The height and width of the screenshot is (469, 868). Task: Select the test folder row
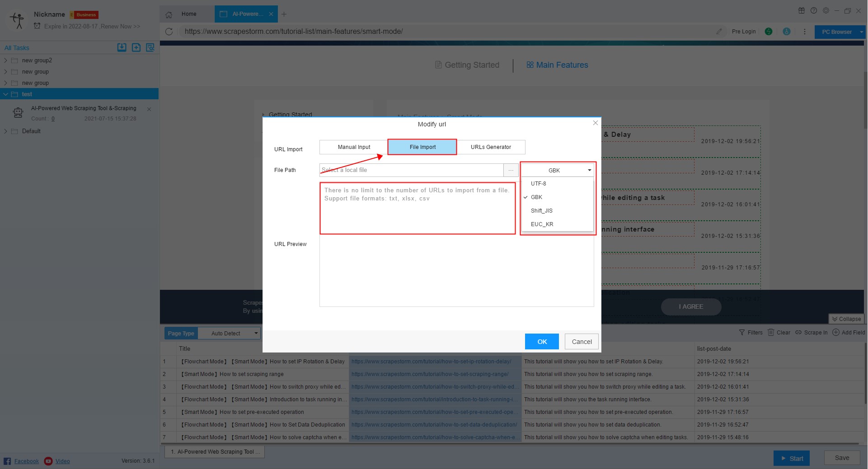[x=80, y=94]
